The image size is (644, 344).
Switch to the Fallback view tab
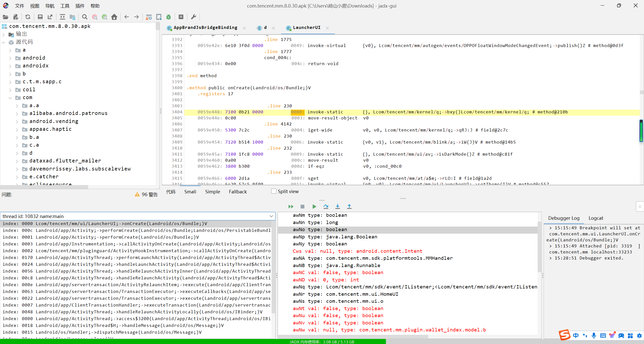(x=238, y=192)
